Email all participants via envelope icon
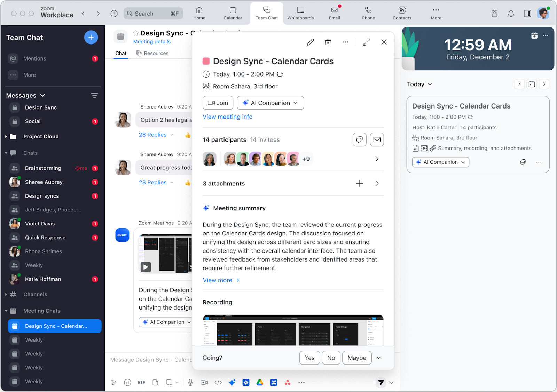Screen dimensions: 557x392 pyautogui.click(x=377, y=140)
